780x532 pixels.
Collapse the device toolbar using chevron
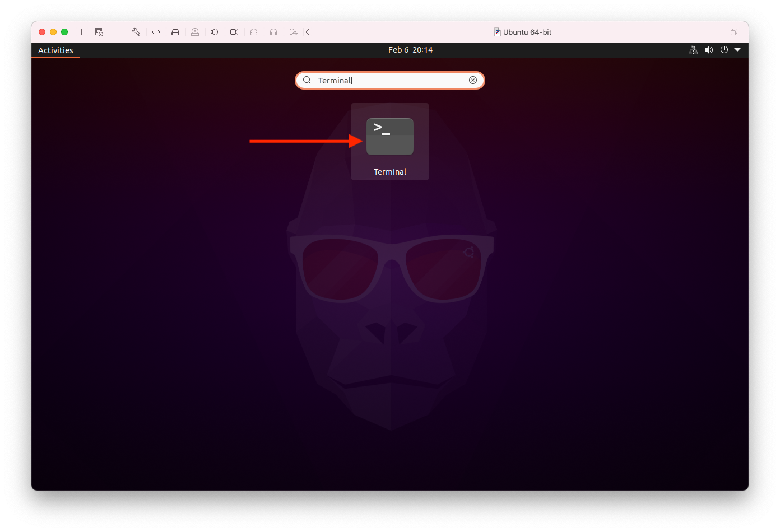308,32
